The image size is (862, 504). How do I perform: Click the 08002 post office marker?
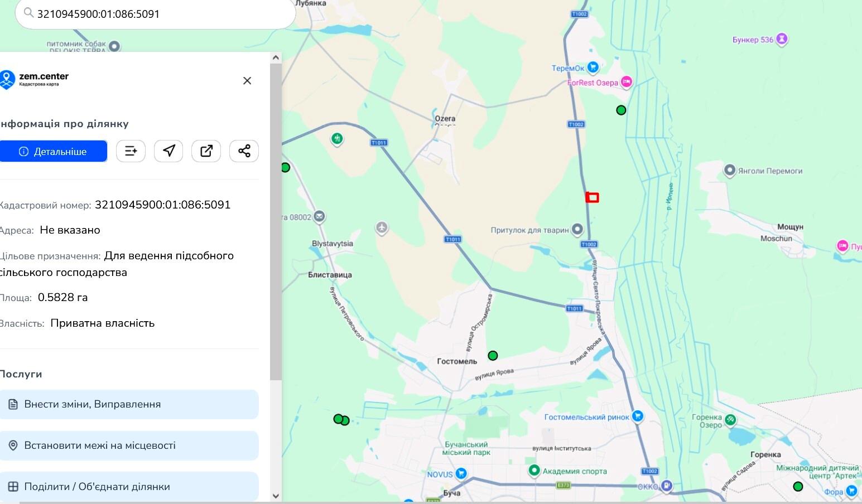click(319, 216)
